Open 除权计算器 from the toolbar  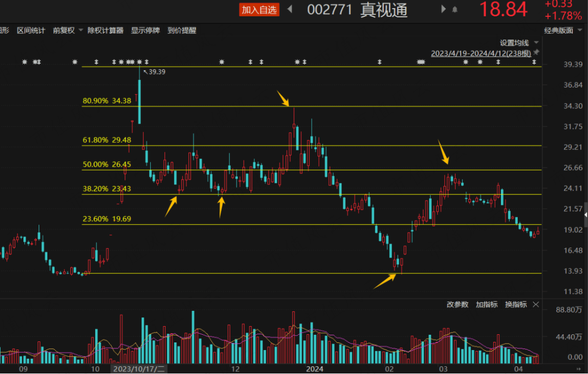click(106, 30)
